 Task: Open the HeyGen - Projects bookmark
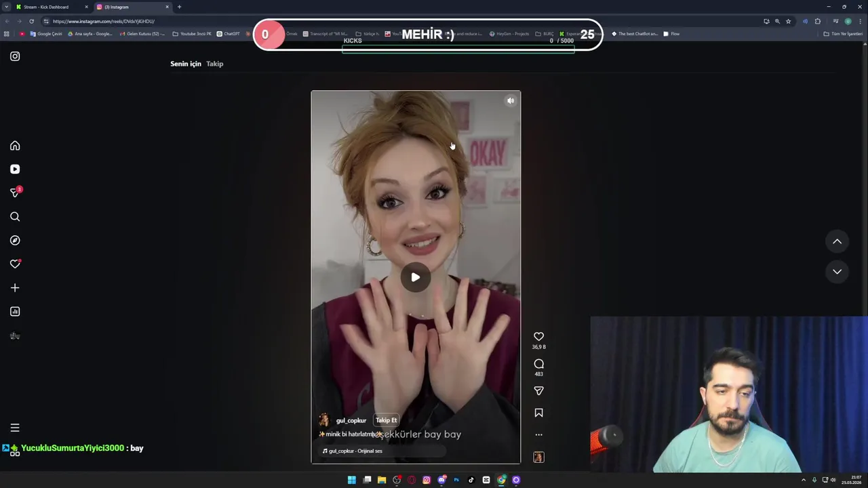[509, 34]
